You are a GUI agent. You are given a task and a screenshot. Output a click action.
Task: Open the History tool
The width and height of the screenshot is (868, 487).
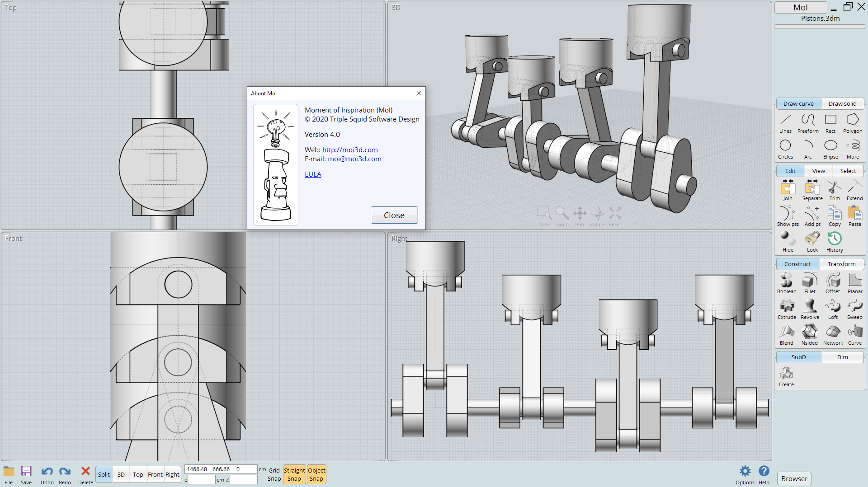pyautogui.click(x=835, y=242)
